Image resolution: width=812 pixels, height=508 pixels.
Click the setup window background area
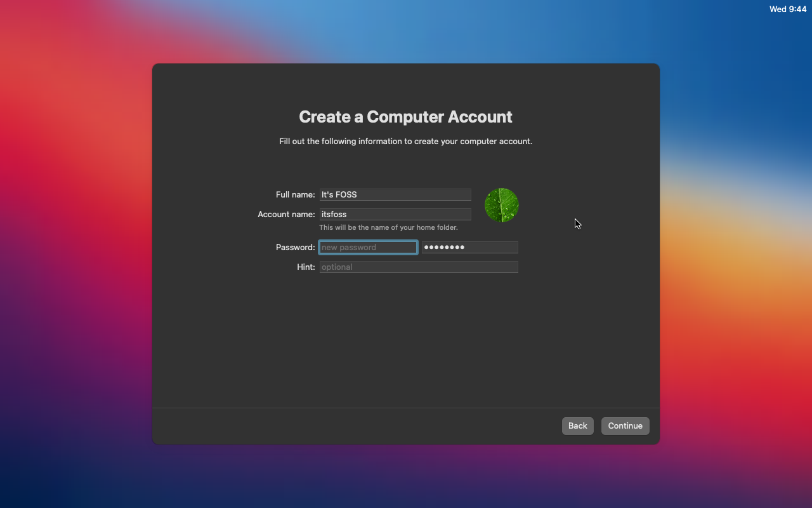pos(405,343)
